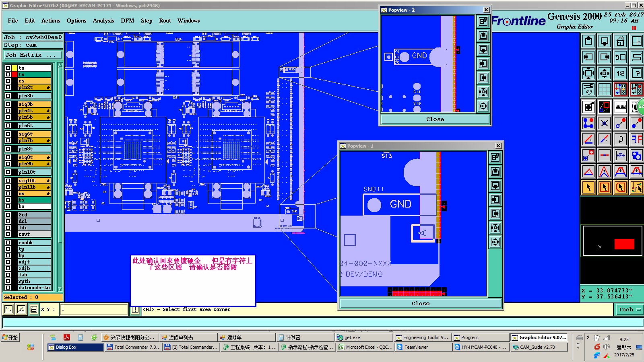
Task: Toggle the grid display icon
Action: (605, 89)
